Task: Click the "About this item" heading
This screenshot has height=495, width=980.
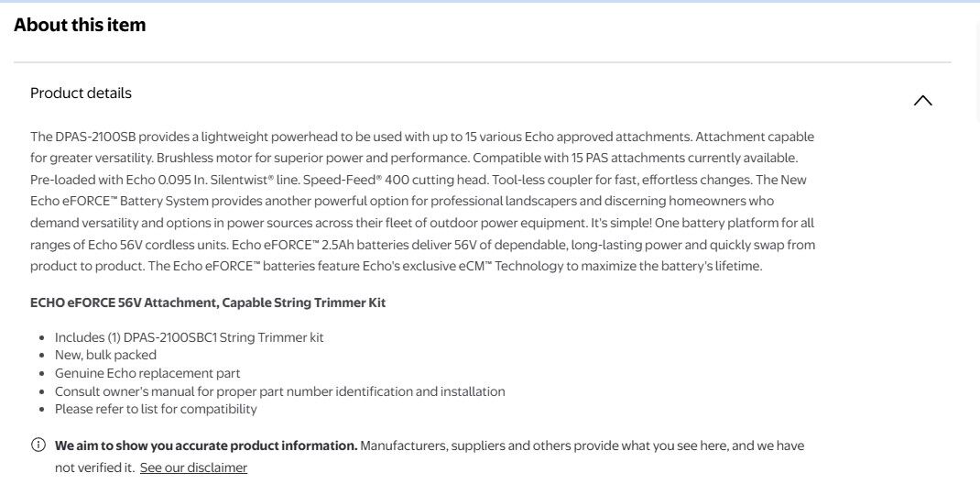Action: pos(80,26)
